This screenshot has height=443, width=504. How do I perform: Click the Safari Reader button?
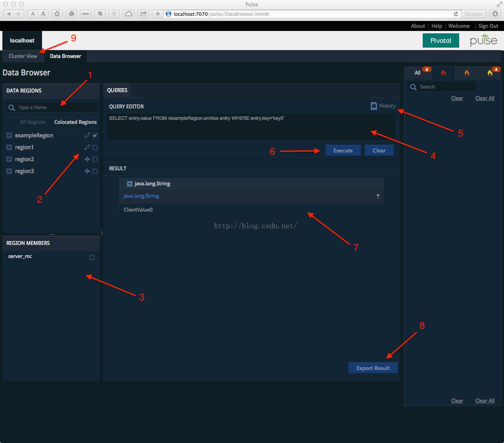[474, 14]
